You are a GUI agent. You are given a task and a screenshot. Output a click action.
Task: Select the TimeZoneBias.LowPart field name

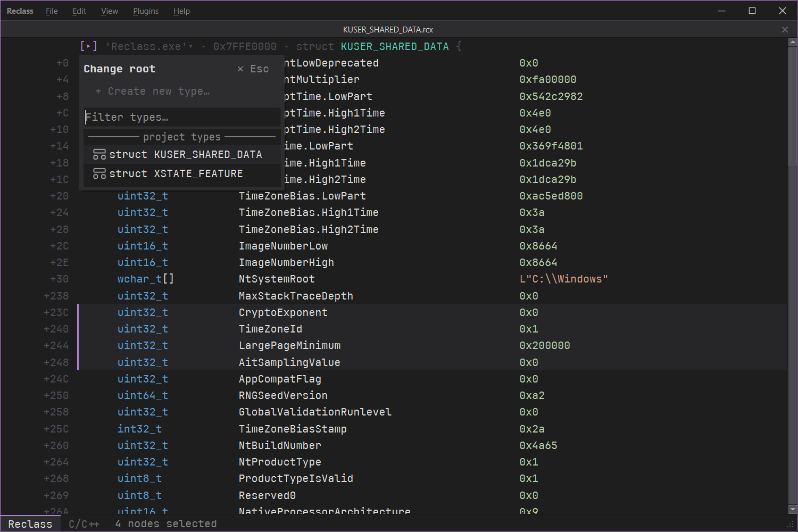302,196
